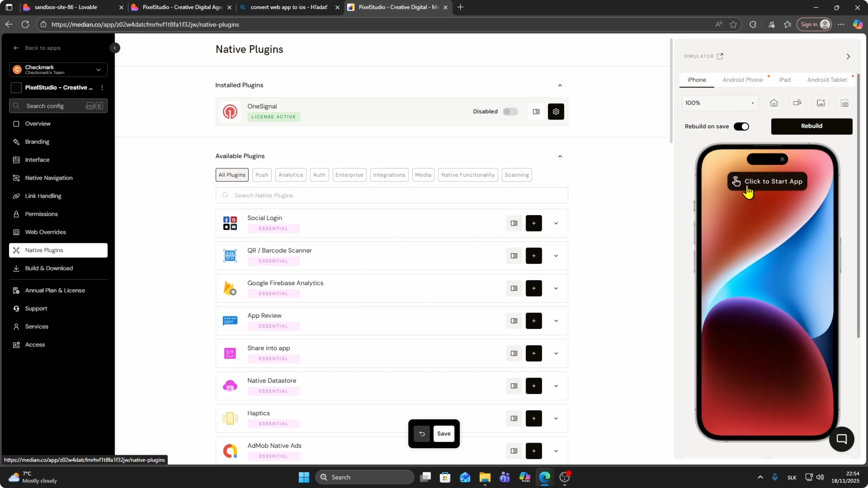The image size is (868, 488).
Task: Open Microsoft Teams from taskbar
Action: (x=505, y=477)
